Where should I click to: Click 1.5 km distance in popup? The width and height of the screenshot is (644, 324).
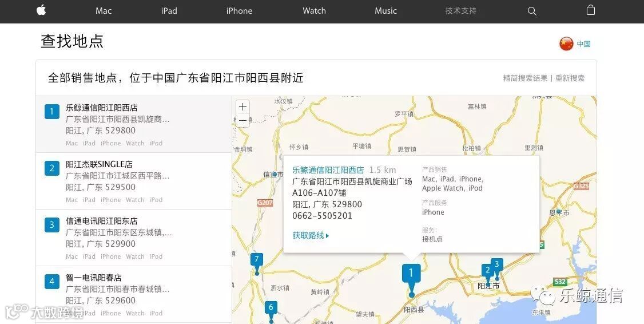click(383, 170)
